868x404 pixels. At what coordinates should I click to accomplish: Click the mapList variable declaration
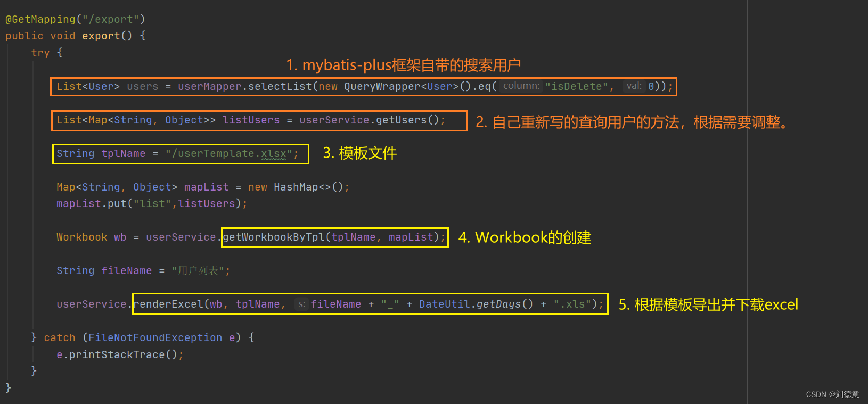206,187
